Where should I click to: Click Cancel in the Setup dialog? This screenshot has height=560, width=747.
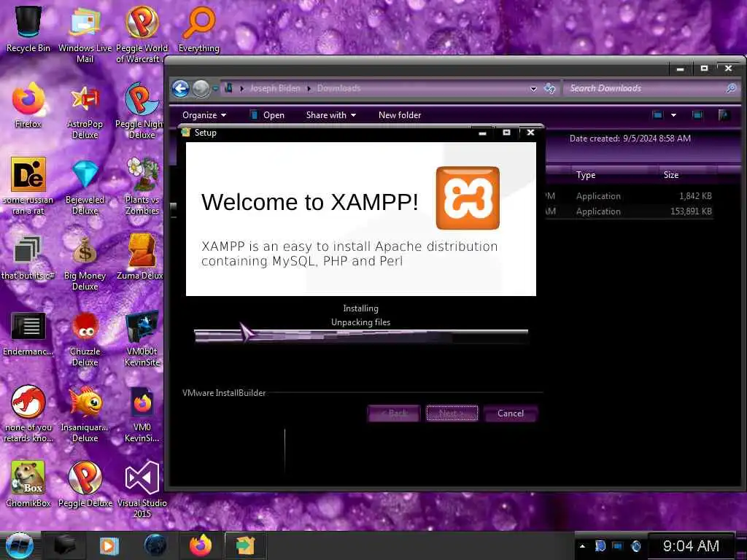[511, 413]
